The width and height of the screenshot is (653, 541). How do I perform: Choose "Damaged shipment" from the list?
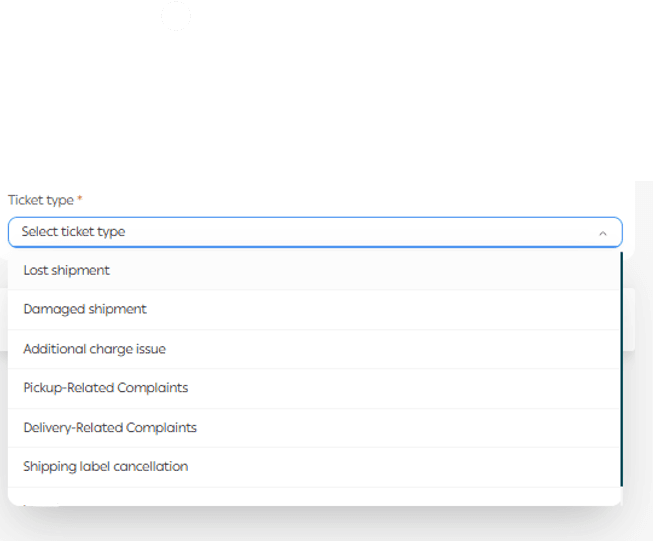tap(85, 309)
